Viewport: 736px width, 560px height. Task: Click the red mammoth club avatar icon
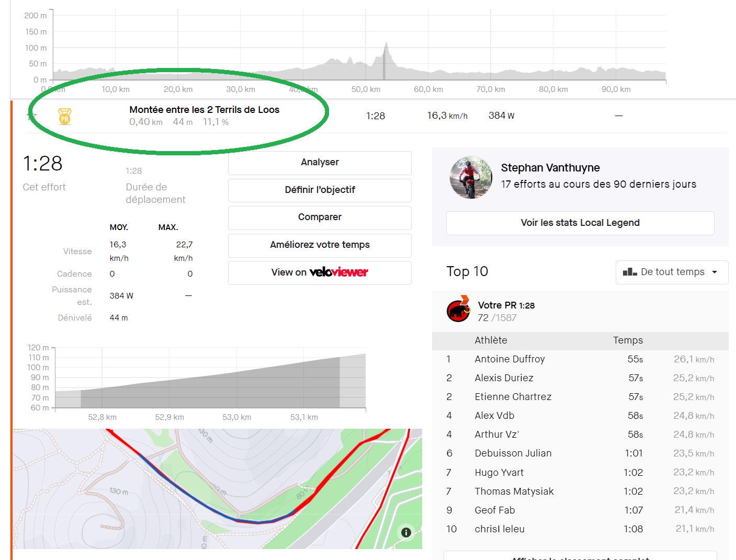[x=458, y=311]
